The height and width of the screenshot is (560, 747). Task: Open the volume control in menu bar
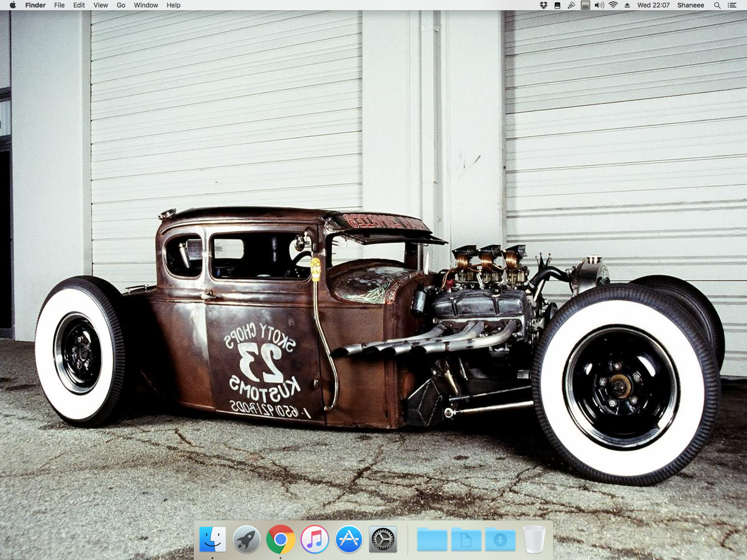[x=599, y=5]
